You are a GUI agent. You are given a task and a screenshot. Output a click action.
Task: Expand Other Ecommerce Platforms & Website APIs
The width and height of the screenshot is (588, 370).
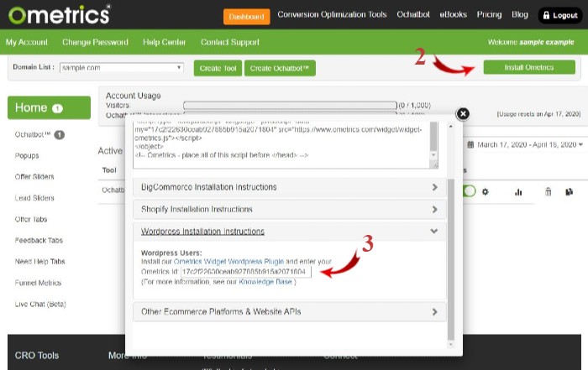290,311
